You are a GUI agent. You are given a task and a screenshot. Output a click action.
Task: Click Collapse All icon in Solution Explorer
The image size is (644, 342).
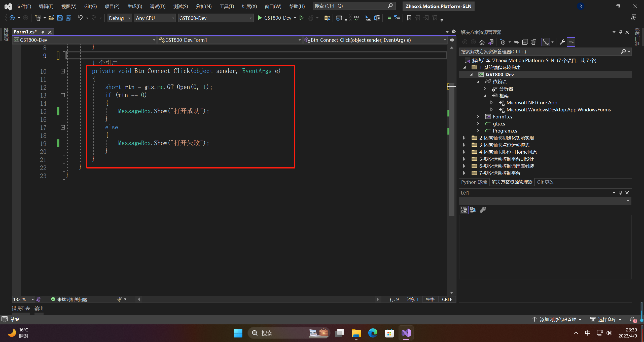coord(525,42)
